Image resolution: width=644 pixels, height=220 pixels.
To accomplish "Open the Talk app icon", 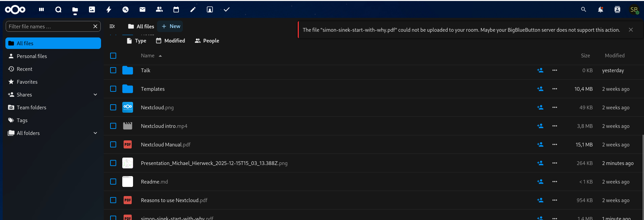I will pyautogui.click(x=58, y=9).
